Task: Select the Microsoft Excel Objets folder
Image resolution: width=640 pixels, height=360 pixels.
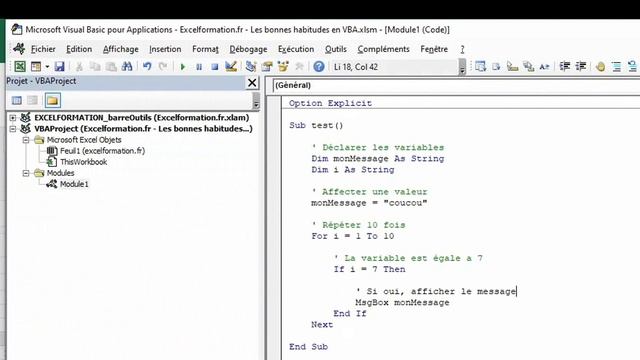Action: tap(84, 140)
